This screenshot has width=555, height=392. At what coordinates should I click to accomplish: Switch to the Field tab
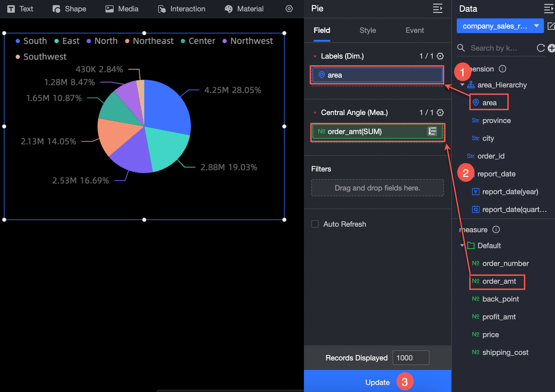click(322, 30)
